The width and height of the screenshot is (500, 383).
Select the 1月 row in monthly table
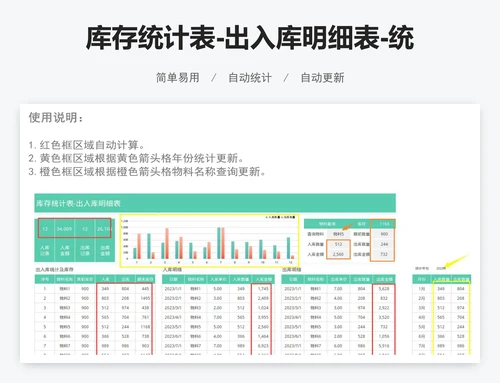[442, 289]
